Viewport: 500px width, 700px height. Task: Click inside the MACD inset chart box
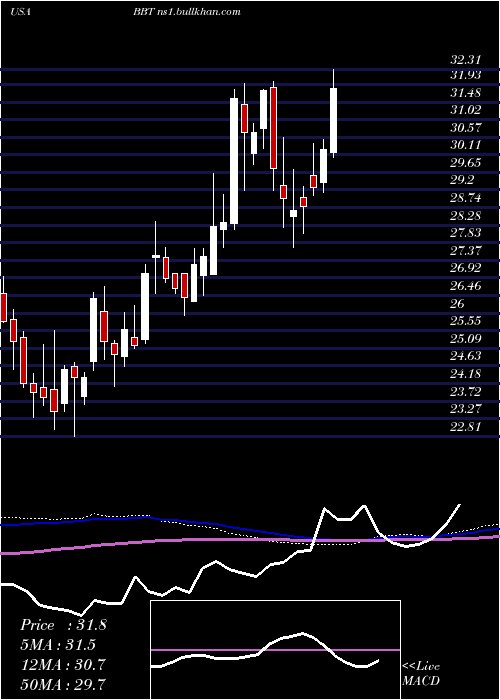[275, 650]
